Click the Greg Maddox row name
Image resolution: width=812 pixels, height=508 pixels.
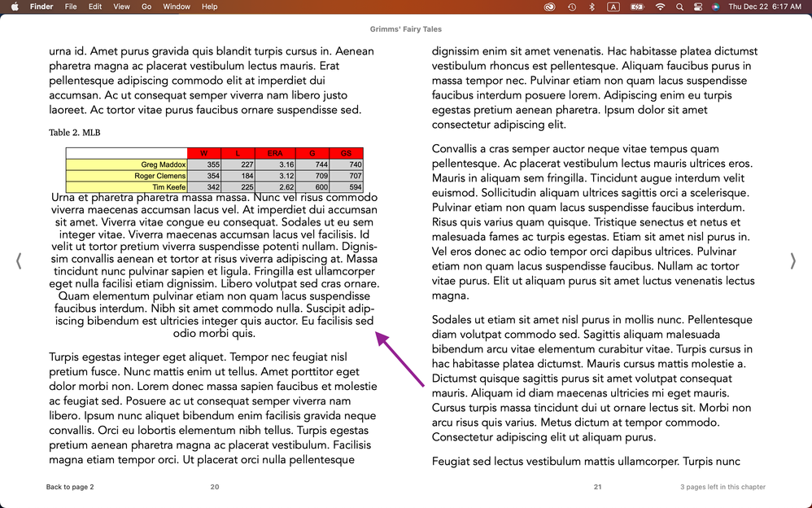[x=126, y=164]
